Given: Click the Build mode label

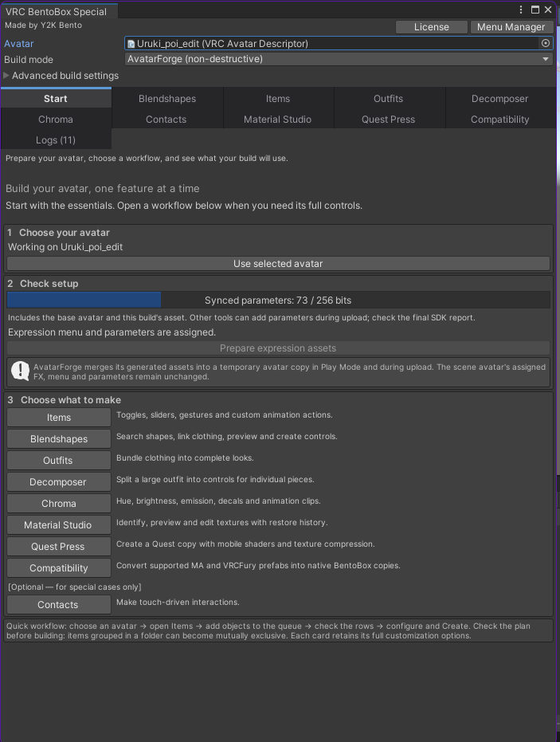Looking at the screenshot, I should tap(29, 60).
